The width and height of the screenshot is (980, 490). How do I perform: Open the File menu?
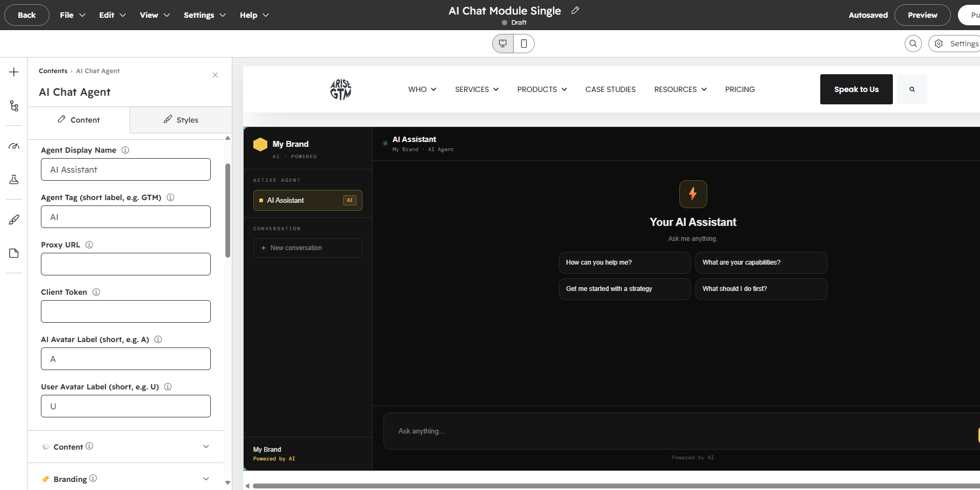[x=73, y=15]
